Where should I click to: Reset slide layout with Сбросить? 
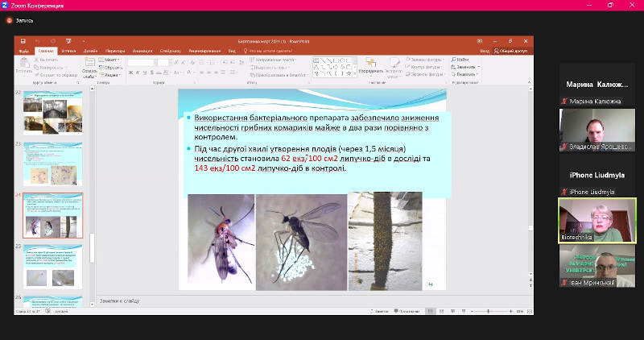tap(110, 68)
